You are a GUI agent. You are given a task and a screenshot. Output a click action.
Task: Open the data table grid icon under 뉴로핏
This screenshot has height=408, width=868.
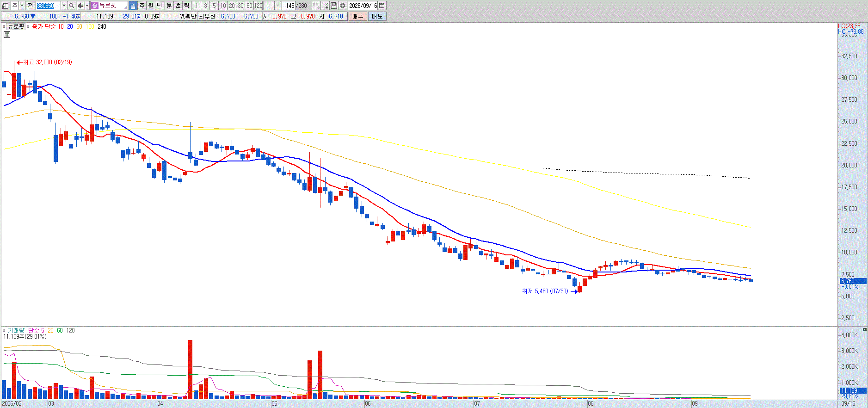click(x=6, y=35)
